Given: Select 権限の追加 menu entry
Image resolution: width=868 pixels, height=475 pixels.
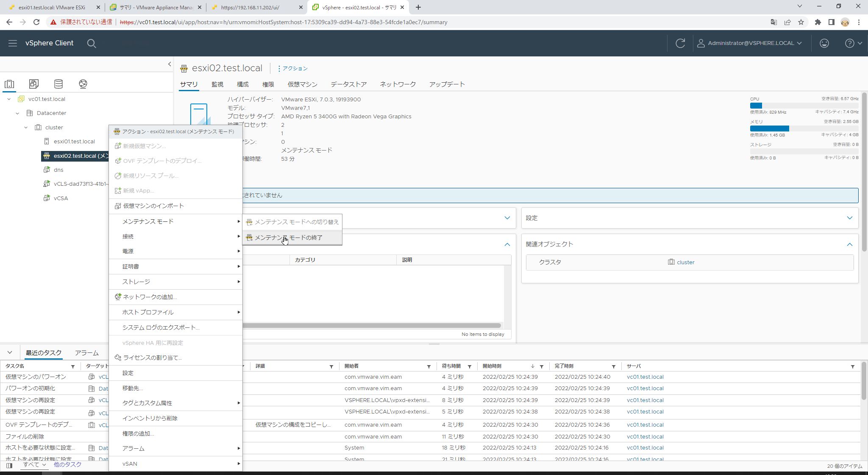Looking at the screenshot, I should tap(175, 433).
